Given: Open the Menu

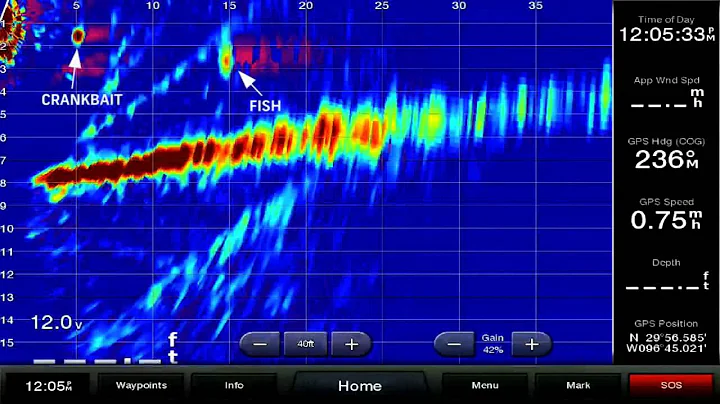Looking at the screenshot, I should [485, 385].
